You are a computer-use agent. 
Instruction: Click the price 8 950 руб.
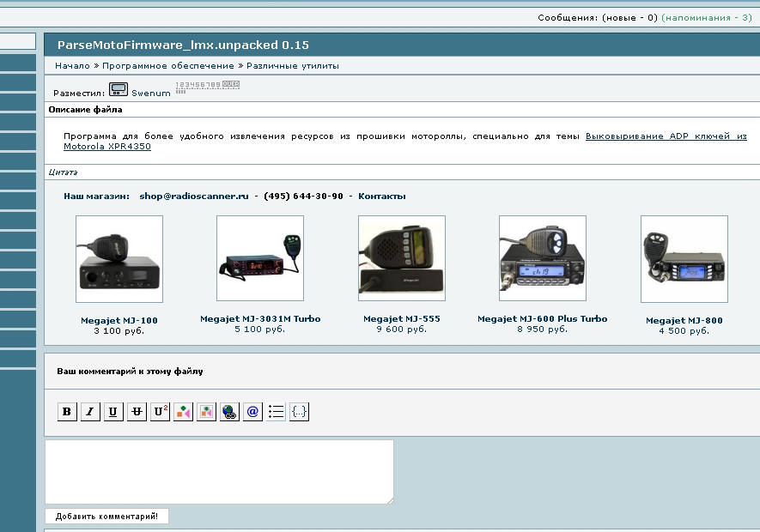coord(543,329)
